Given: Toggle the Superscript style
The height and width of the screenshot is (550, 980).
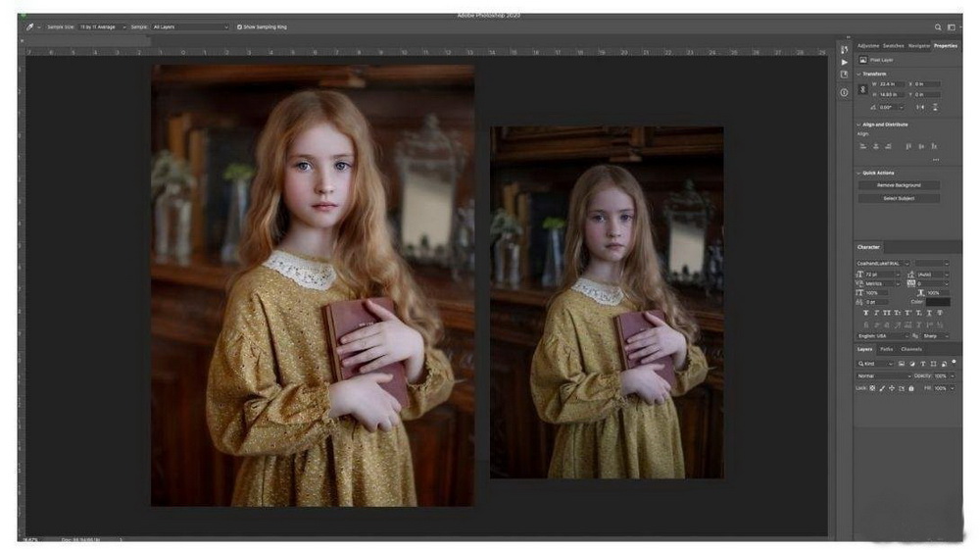Looking at the screenshot, I should [x=907, y=313].
